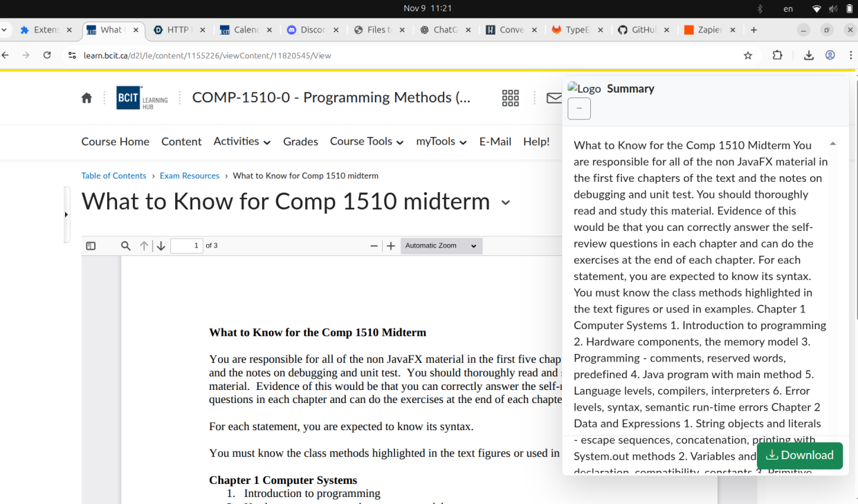Open the Automatic Zoom dropdown
The width and height of the screenshot is (858, 504).
[x=441, y=246]
